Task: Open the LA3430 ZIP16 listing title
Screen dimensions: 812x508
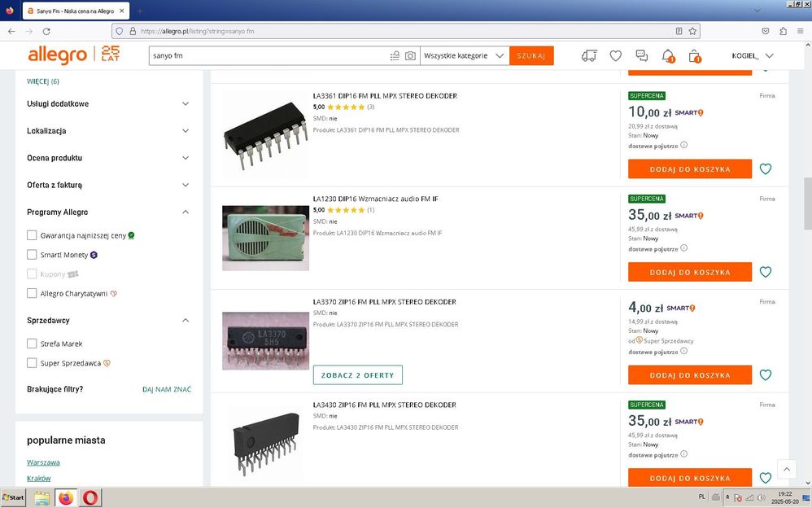Action: 385,405
